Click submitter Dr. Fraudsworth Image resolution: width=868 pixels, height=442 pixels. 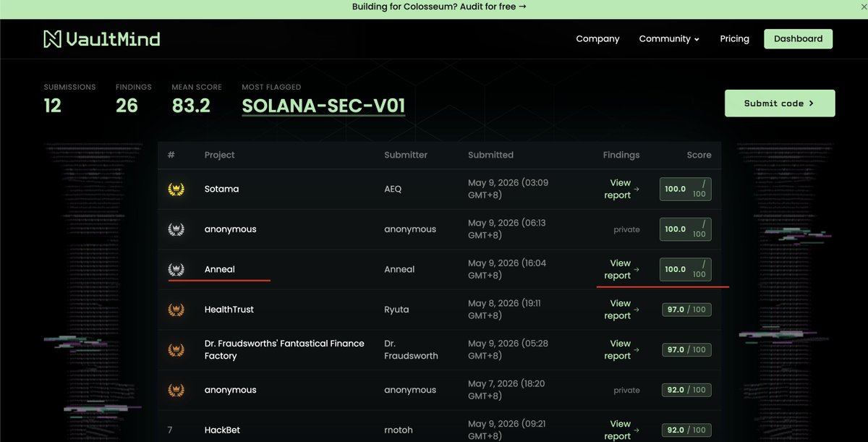tap(411, 349)
